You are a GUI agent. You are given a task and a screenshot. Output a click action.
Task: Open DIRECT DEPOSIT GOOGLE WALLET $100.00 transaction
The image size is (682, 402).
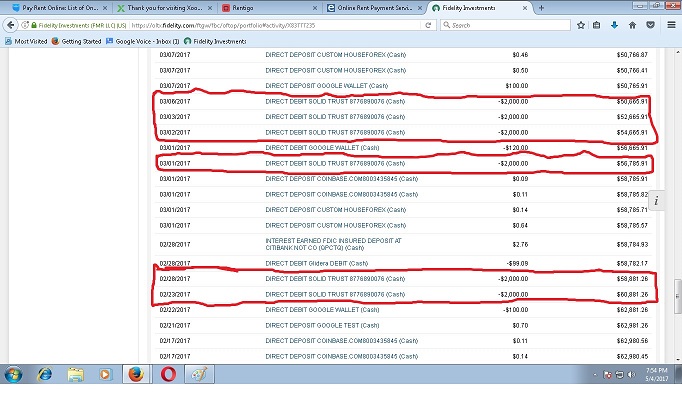[x=327, y=86]
